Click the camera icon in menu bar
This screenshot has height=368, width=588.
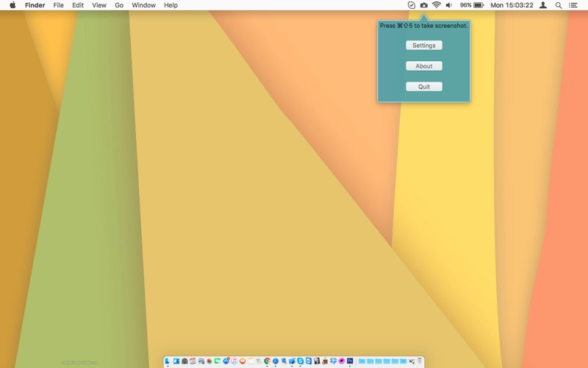(424, 5)
